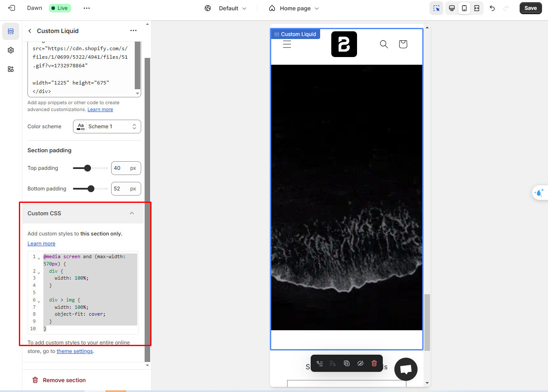Click the exit editor icon
This screenshot has height=392, width=548.
(x=12, y=8)
